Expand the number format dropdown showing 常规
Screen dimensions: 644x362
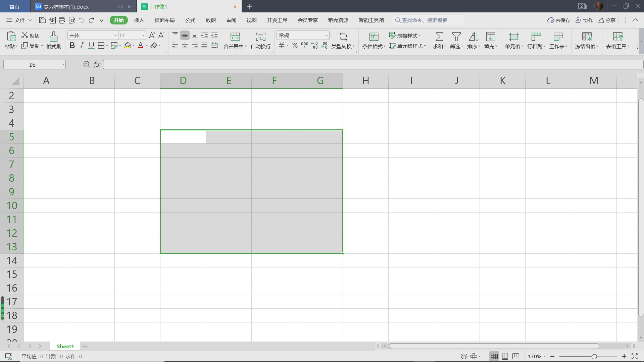(326, 36)
